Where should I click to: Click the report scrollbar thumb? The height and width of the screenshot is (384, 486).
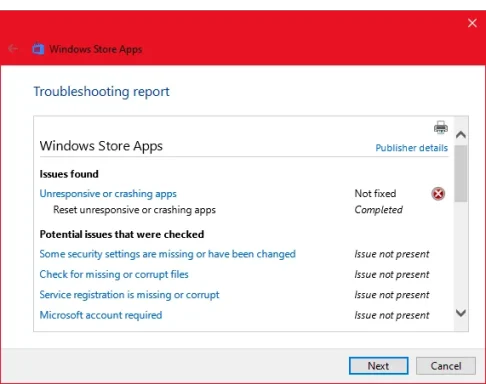coord(461,173)
